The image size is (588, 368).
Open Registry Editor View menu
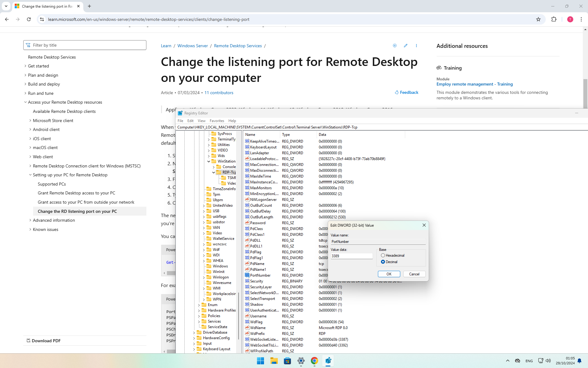[x=202, y=121]
